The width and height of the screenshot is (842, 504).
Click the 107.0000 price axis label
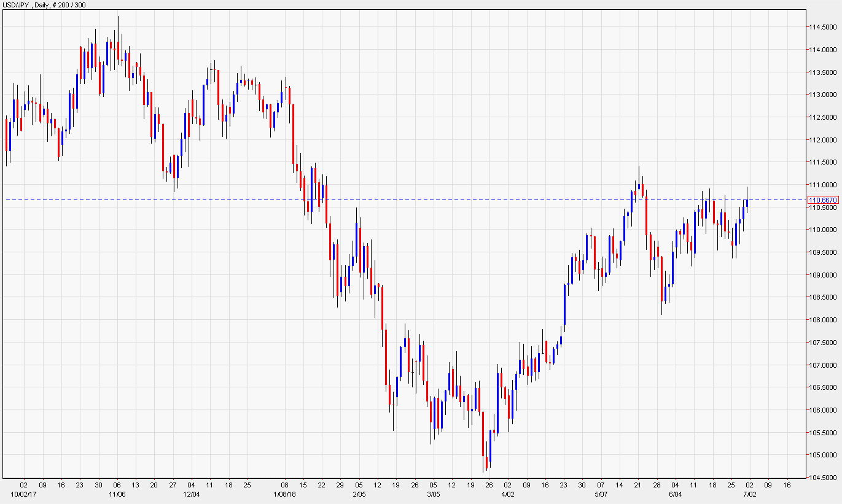tap(823, 365)
